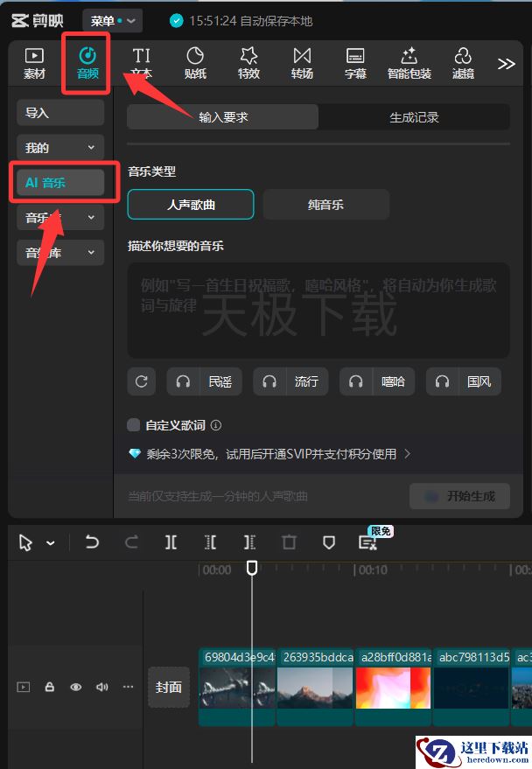532x769 pixels.
Task: Delete the selected clip
Action: [x=289, y=542]
